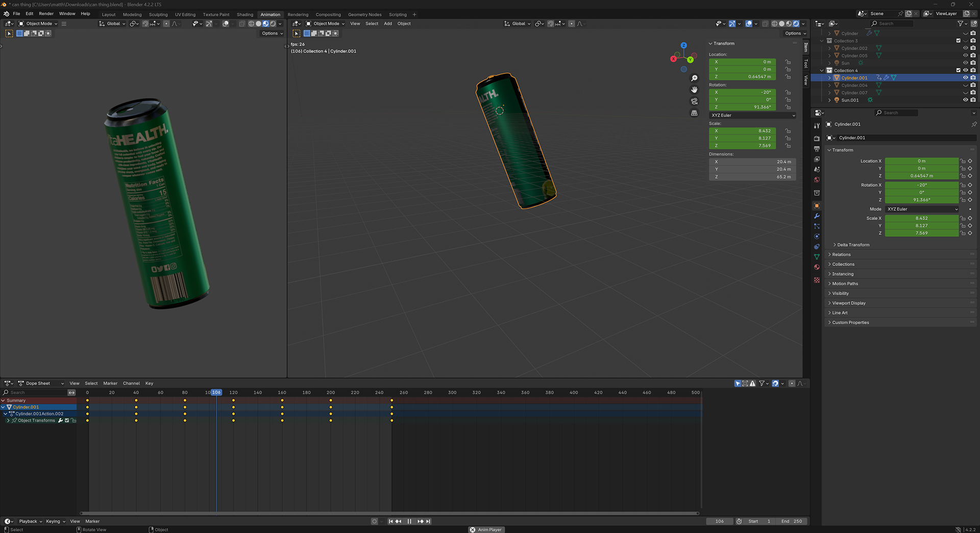980x533 pixels.
Task: Toggle camera view with the camera gizmo icon
Action: tap(694, 101)
